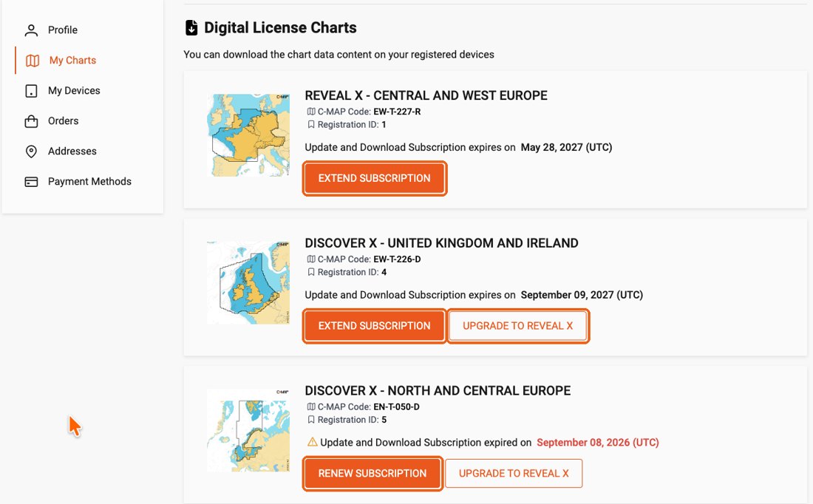Screen dimensions: 813x504
Task: Upgrade North and Central Europe chart to Reveal X
Action: pyautogui.click(x=514, y=474)
